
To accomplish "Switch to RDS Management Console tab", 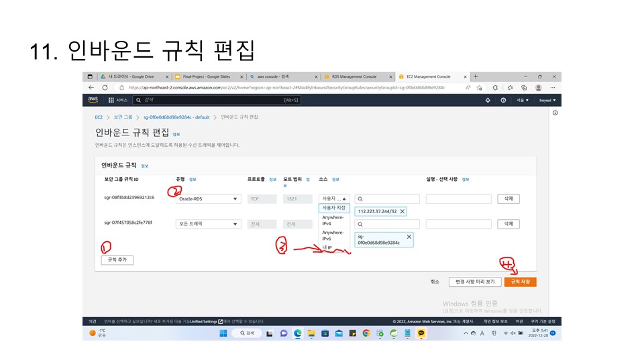I will (x=358, y=76).
